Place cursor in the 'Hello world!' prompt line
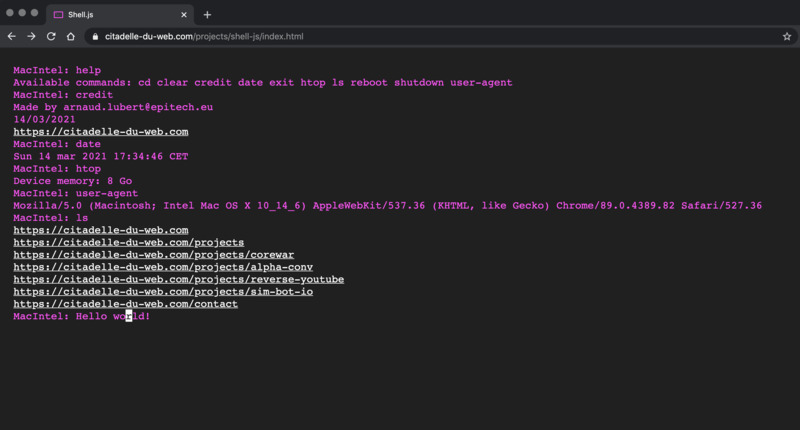The height and width of the screenshot is (430, 800). coord(82,316)
